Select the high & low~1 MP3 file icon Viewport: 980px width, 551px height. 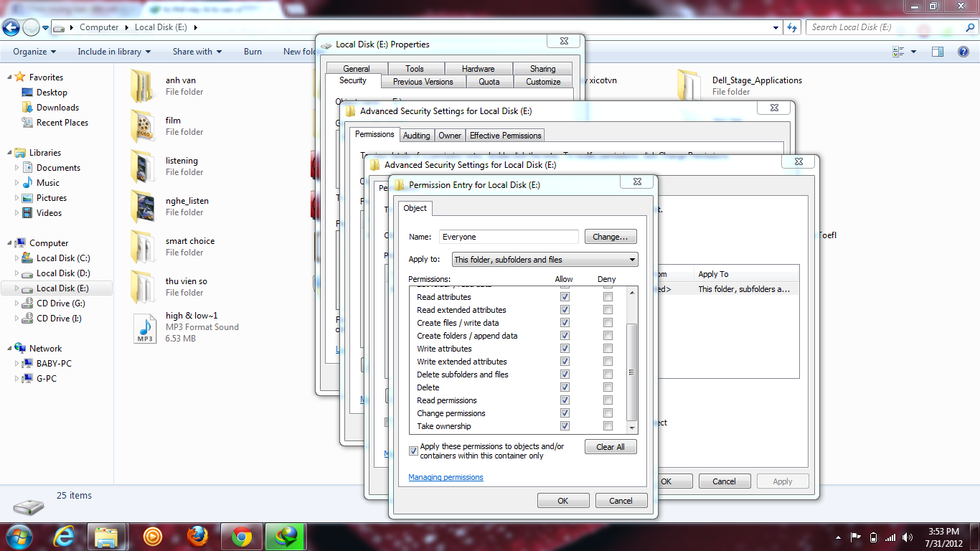coord(145,328)
